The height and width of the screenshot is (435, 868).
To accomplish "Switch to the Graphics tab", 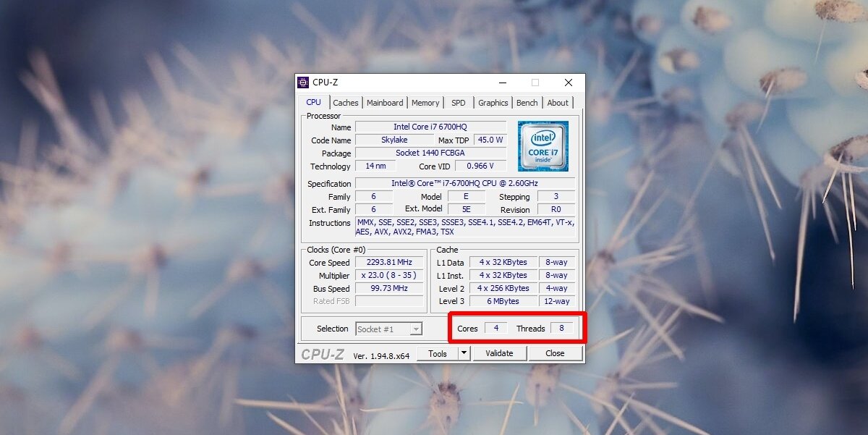I will [x=493, y=103].
